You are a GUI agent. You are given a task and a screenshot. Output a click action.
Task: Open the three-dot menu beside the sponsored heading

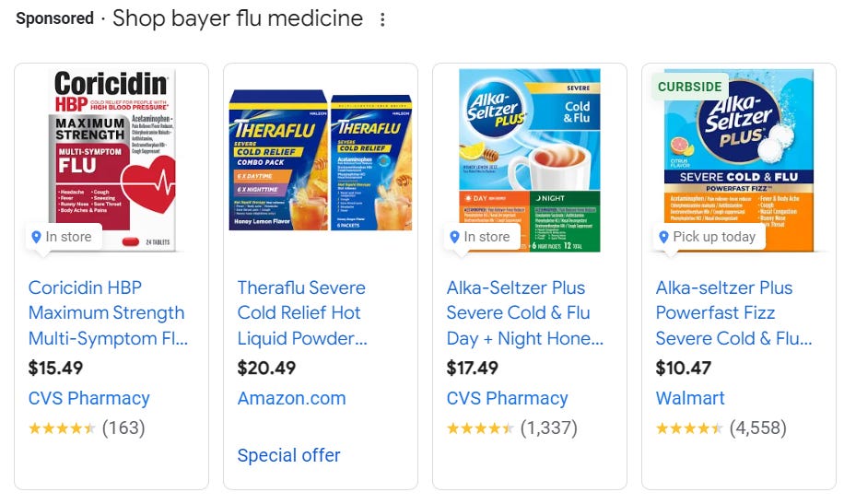point(383,20)
